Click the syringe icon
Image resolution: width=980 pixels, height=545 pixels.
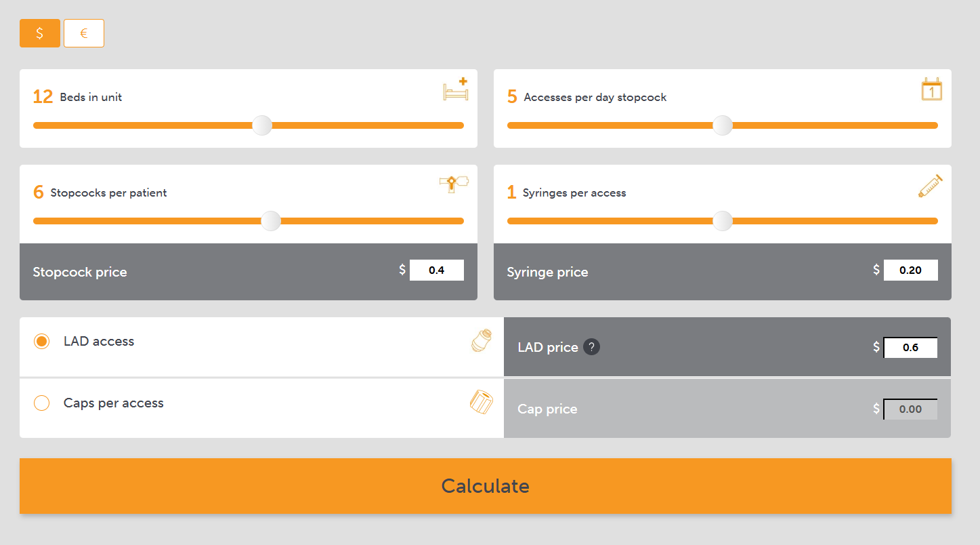(930, 186)
